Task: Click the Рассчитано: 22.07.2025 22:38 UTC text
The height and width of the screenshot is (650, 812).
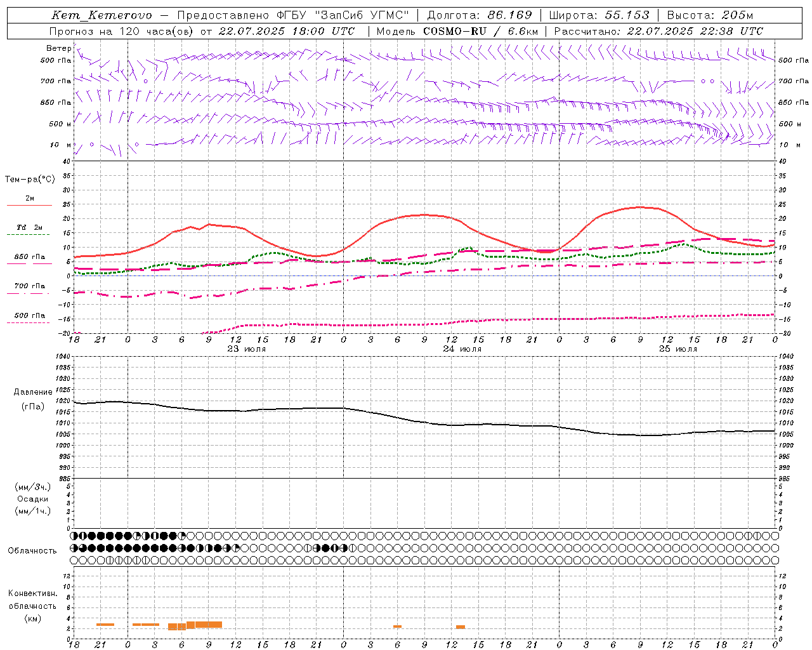Action: 658,30
